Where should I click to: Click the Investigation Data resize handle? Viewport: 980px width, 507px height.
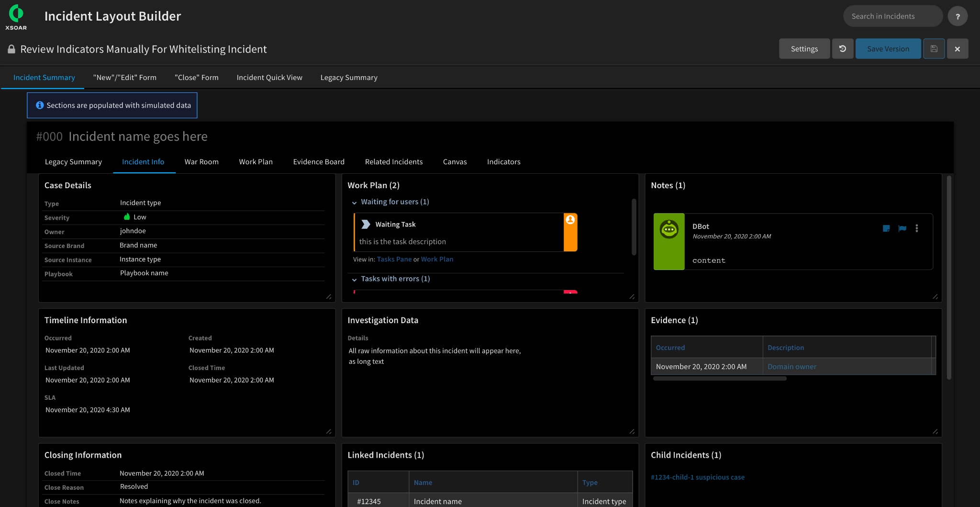632,431
